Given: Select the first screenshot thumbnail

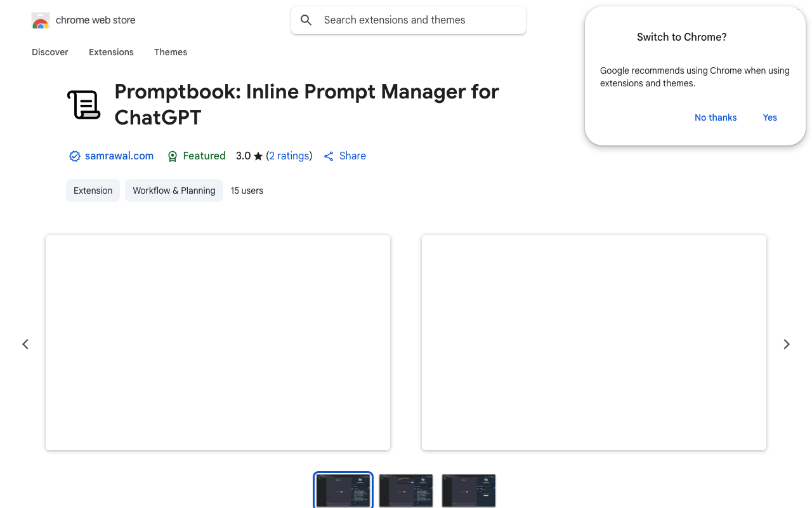Looking at the screenshot, I should coord(343,491).
